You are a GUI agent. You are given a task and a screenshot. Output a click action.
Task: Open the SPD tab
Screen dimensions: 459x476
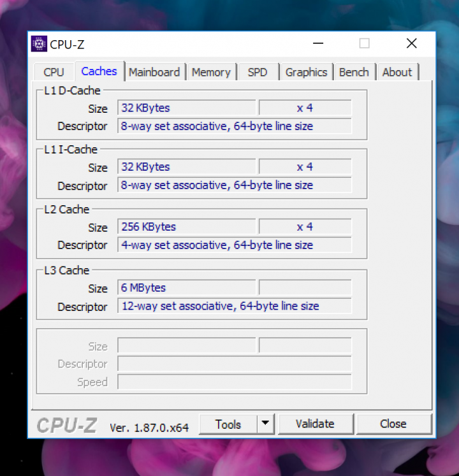click(x=258, y=72)
